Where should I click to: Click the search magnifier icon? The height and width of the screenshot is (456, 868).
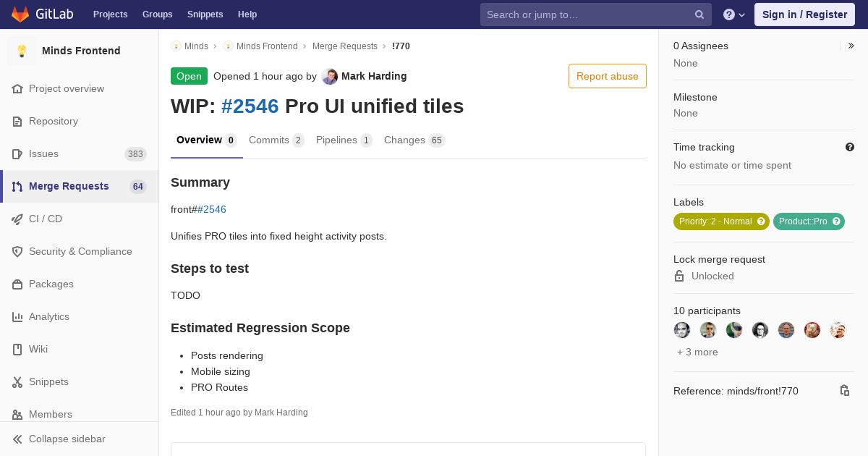699,14
